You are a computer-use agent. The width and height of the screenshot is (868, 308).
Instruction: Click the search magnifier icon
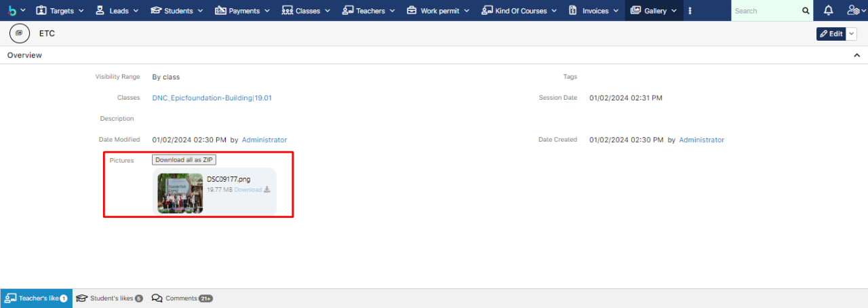click(806, 11)
